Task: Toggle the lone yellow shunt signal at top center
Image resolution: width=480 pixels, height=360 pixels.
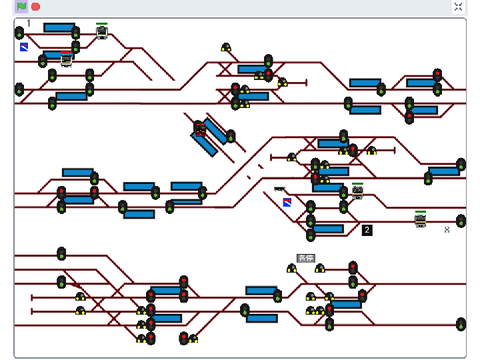Action: [226, 47]
